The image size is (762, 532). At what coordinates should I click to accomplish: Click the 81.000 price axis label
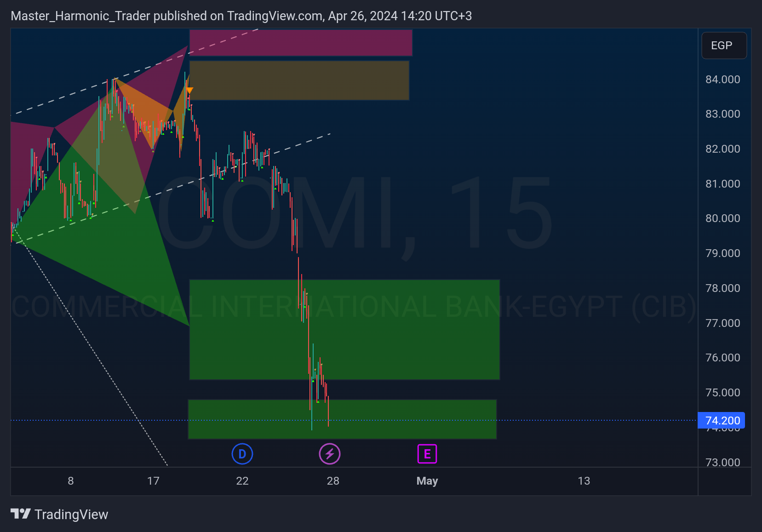coord(723,184)
